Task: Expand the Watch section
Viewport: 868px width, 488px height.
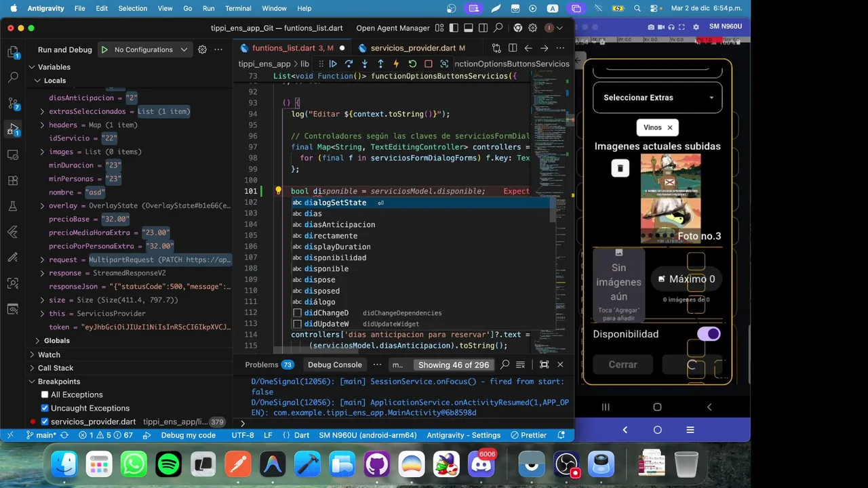Action: (32, 354)
